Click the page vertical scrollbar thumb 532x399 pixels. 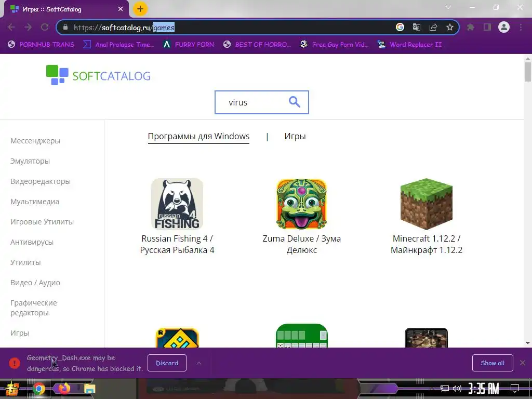point(528,72)
